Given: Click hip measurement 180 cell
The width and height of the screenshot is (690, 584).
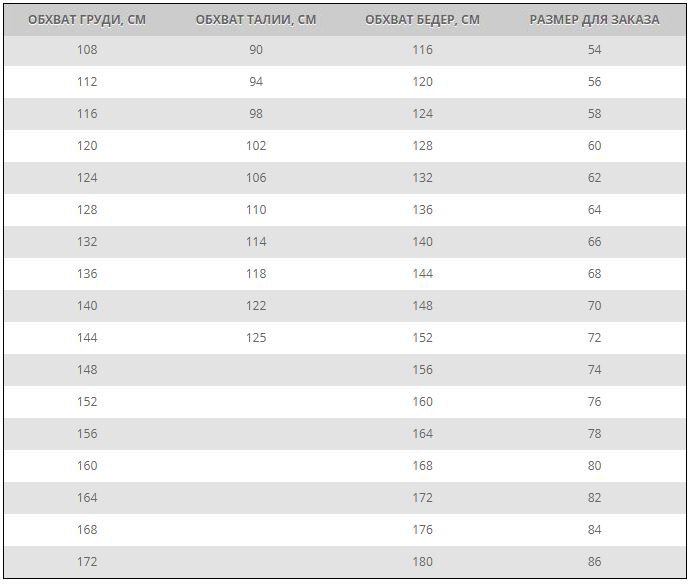Looking at the screenshot, I should coord(422,562).
